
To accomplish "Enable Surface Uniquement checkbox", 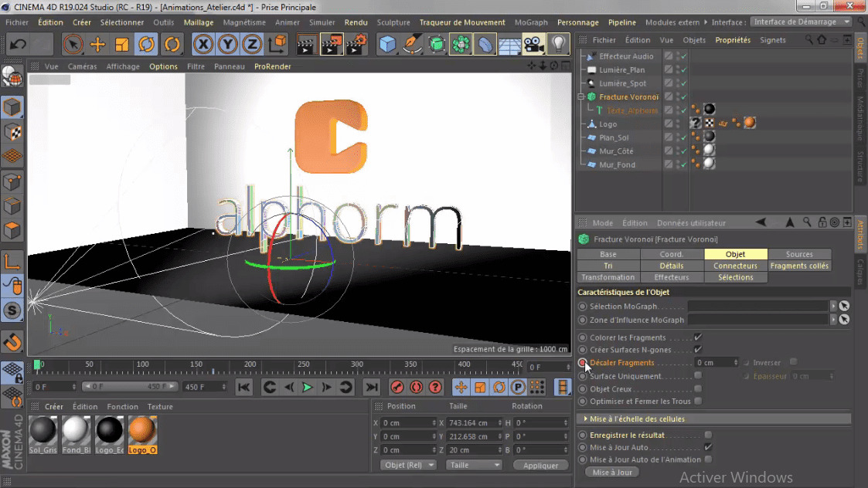I will (698, 375).
